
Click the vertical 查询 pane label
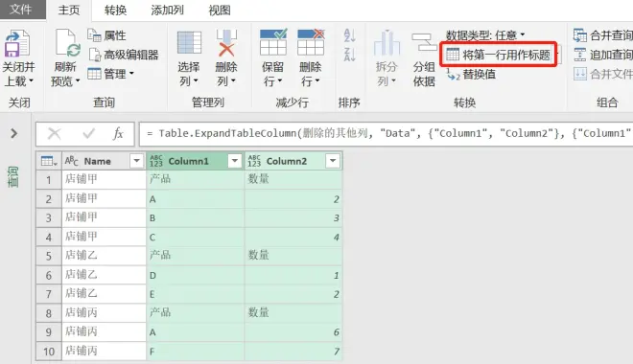tap(12, 176)
